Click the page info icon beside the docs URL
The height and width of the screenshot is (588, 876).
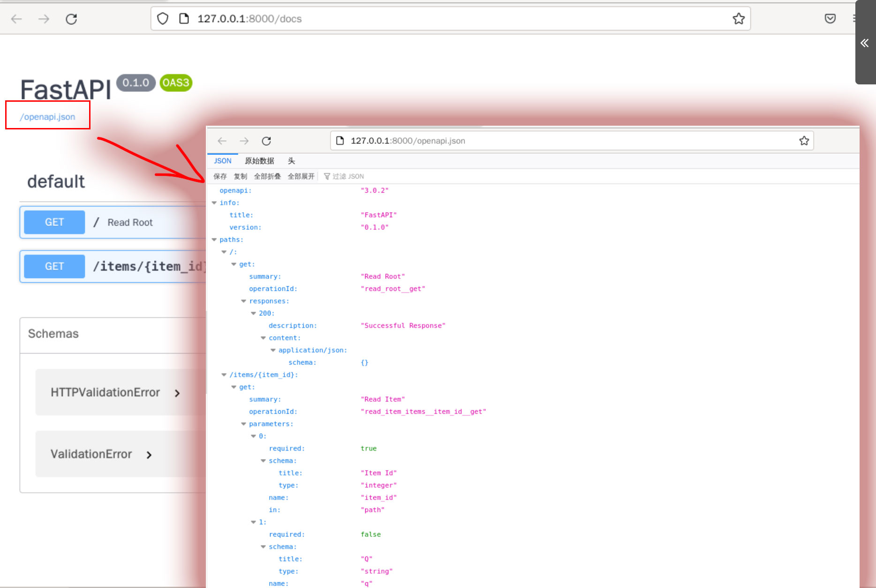click(x=184, y=19)
